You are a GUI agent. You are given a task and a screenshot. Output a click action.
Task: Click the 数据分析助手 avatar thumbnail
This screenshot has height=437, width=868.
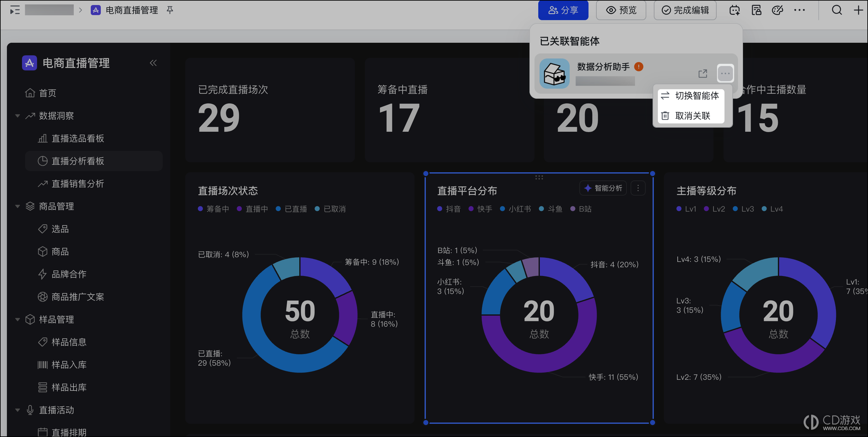(x=554, y=74)
